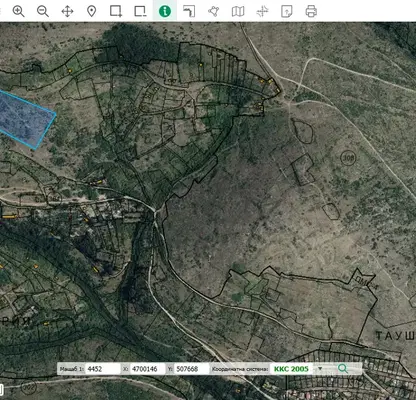Click the Y coordinate field 507668

coord(191,369)
